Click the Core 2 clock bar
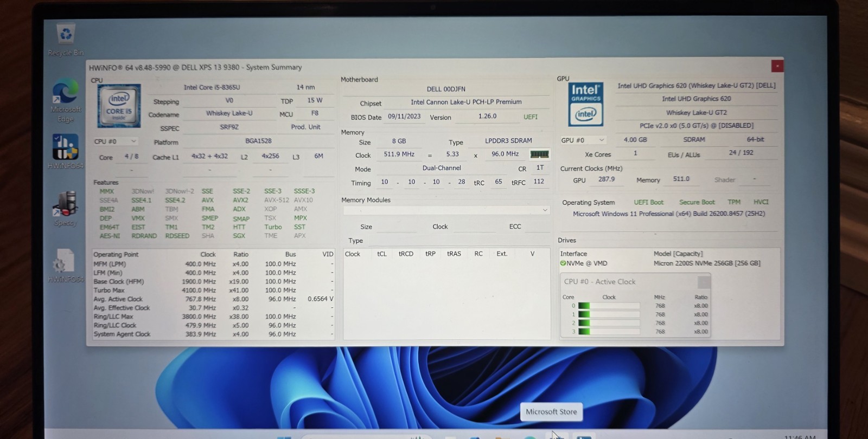The image size is (868, 439). (609, 323)
